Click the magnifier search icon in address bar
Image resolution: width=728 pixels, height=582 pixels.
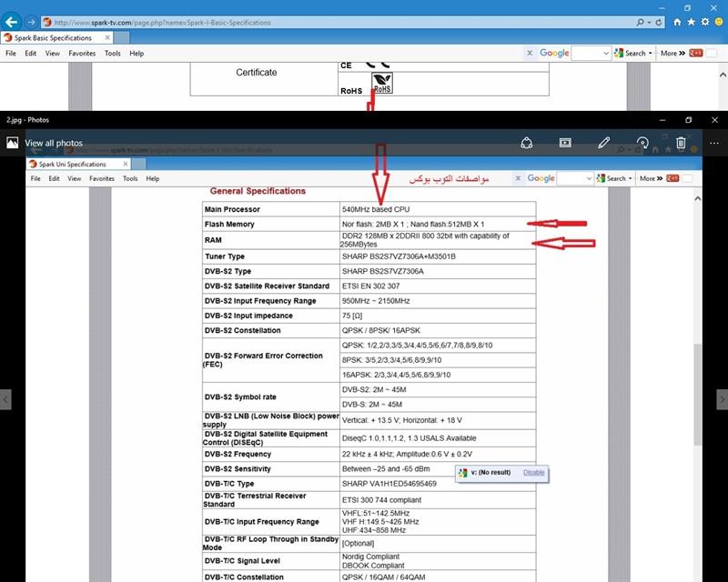pos(641,22)
